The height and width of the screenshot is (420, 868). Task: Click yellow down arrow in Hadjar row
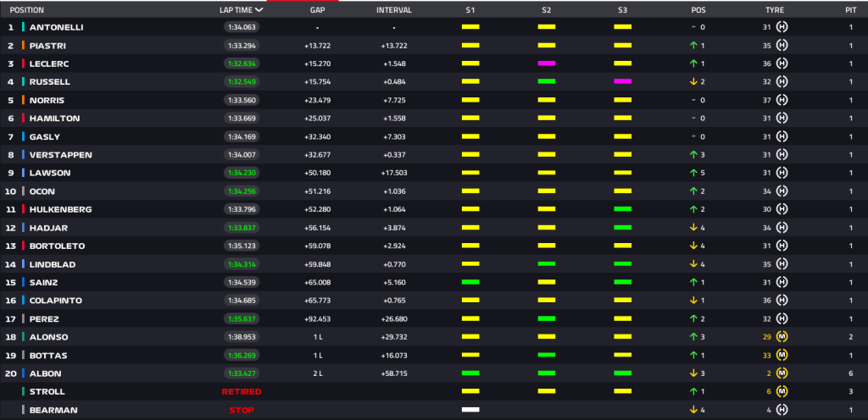coord(693,228)
